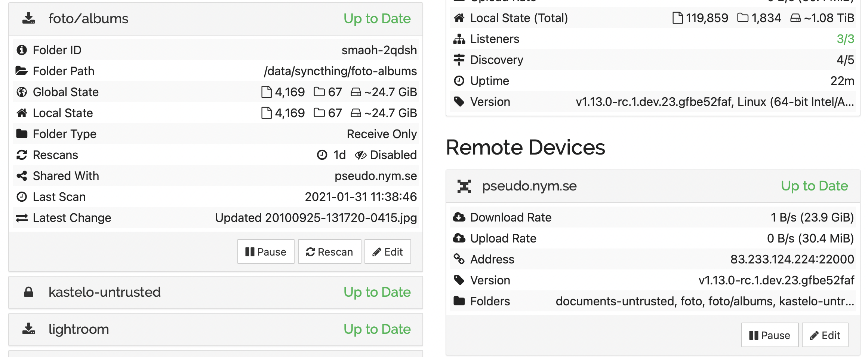Click pseudo.nym.se in the Shared With row
The width and height of the screenshot is (868, 357).
pos(376,176)
